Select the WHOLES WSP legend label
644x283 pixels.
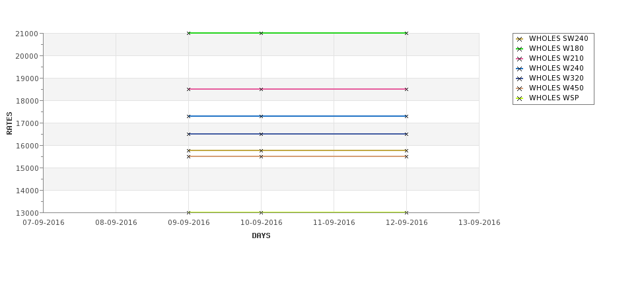click(554, 98)
